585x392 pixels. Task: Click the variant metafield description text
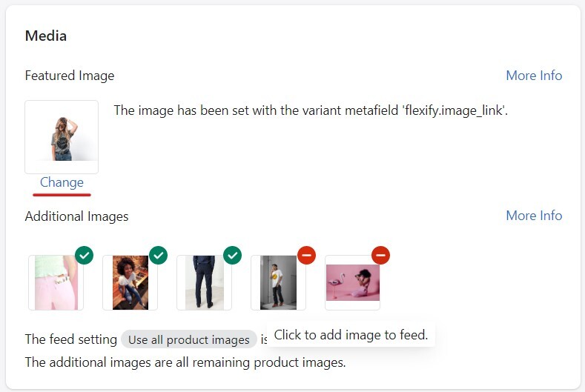[x=311, y=111]
